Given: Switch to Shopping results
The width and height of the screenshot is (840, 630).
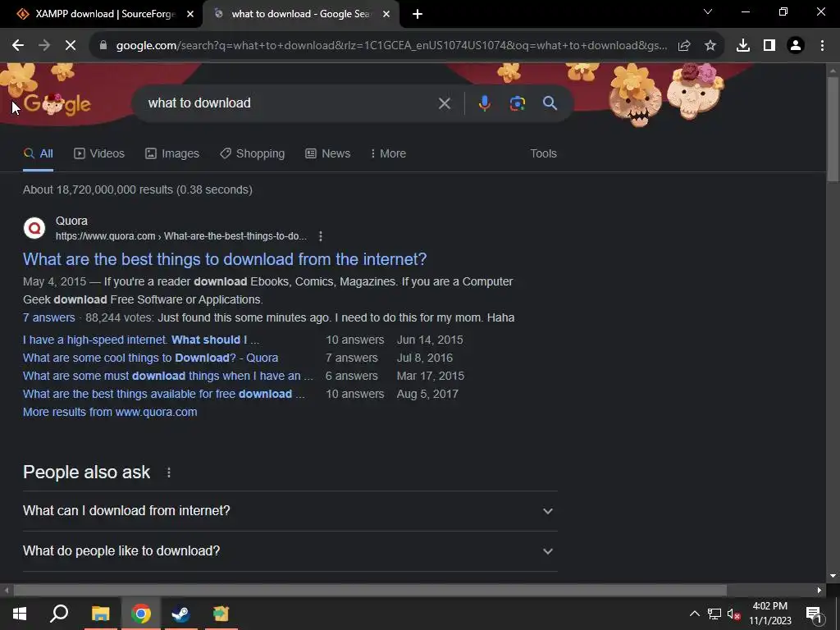Looking at the screenshot, I should click(253, 153).
